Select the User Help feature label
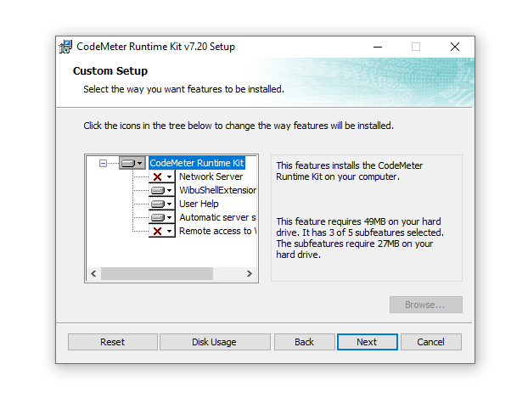This screenshot has width=528, height=420. coord(199,204)
